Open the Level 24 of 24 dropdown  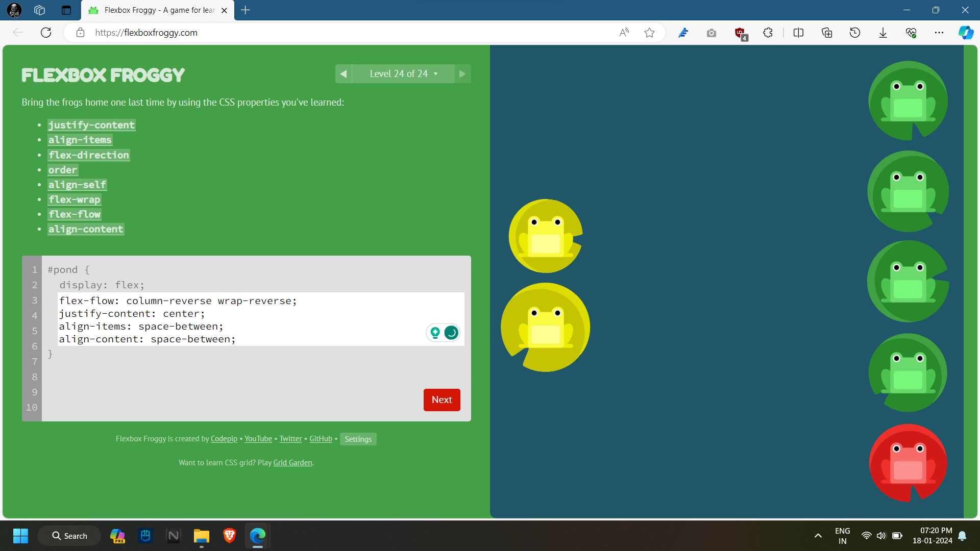coord(403,74)
